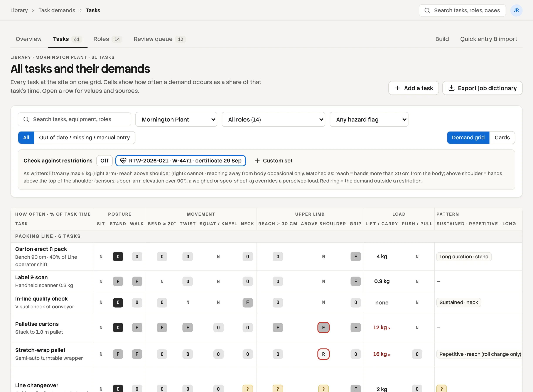This screenshot has width=533, height=392.
Task: Click the Add a task button
Action: tap(413, 88)
